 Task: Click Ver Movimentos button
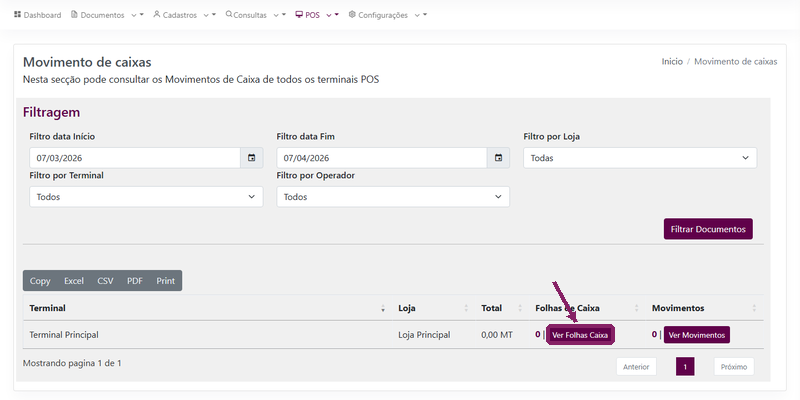[x=697, y=335]
